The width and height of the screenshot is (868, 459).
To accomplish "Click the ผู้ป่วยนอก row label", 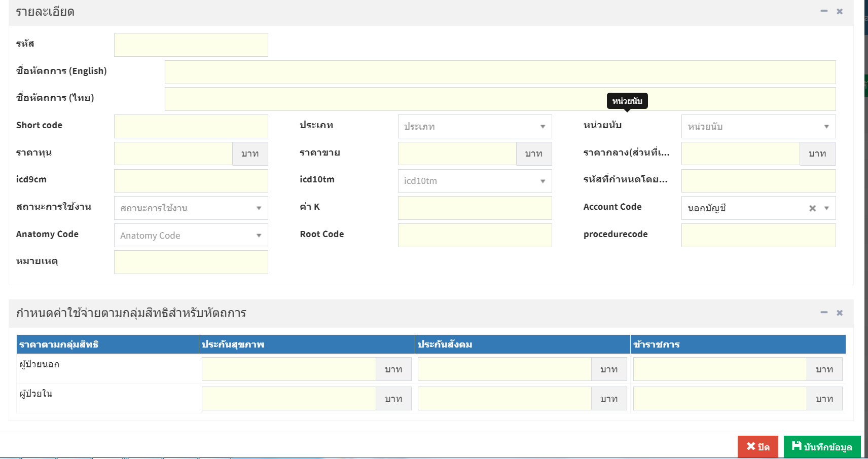I will coord(40,364).
